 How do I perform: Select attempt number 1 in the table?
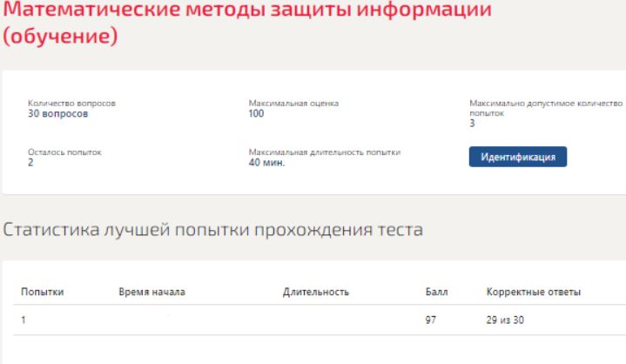[24, 320]
